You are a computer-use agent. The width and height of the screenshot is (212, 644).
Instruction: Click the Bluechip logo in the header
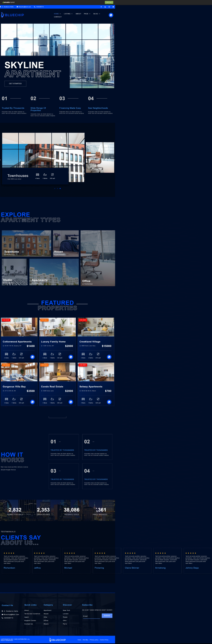[x=12, y=15]
